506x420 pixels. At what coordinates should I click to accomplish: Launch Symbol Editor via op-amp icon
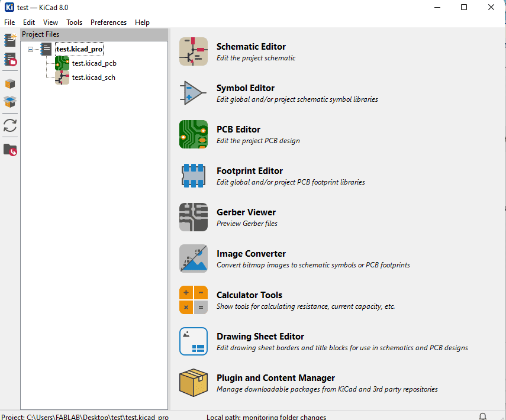pyautogui.click(x=194, y=93)
